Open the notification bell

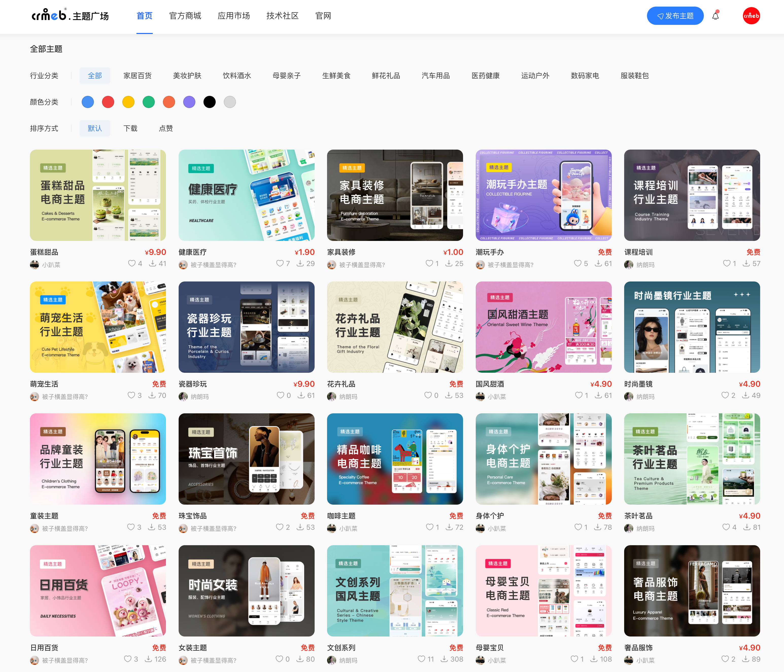pos(715,16)
